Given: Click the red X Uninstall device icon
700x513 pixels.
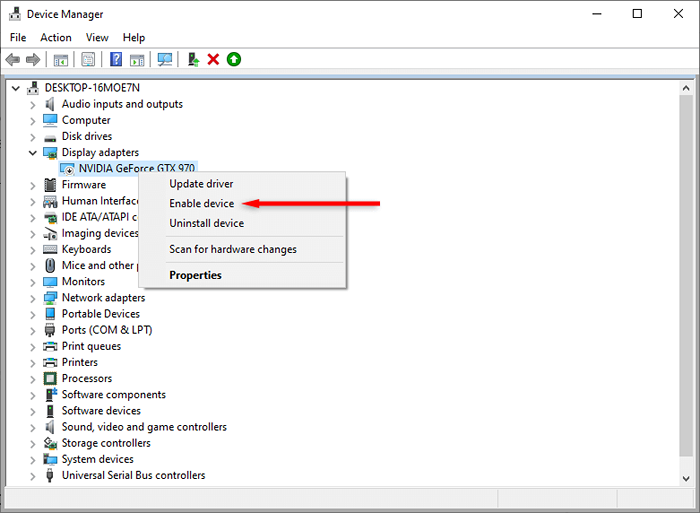Looking at the screenshot, I should click(x=213, y=59).
